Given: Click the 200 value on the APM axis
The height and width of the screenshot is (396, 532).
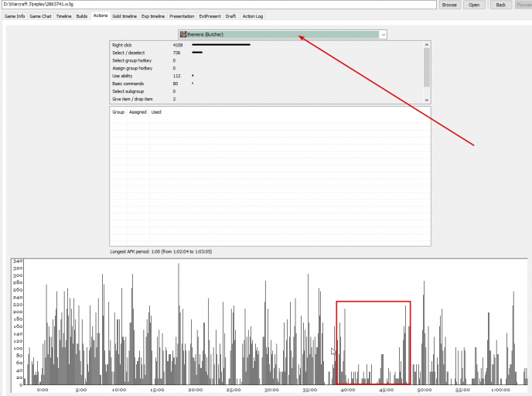Looking at the screenshot, I should tap(18, 312).
